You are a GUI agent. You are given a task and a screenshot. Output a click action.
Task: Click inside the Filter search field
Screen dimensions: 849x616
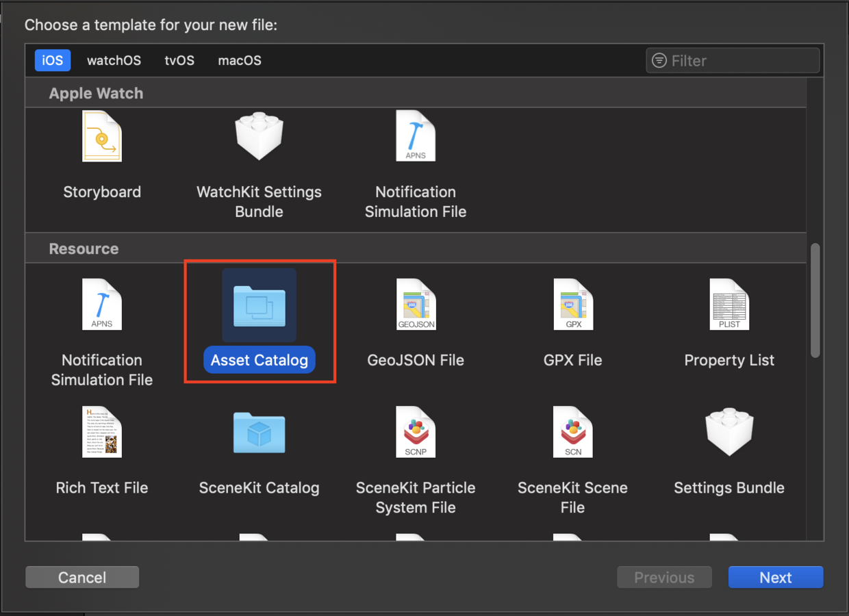pos(731,60)
